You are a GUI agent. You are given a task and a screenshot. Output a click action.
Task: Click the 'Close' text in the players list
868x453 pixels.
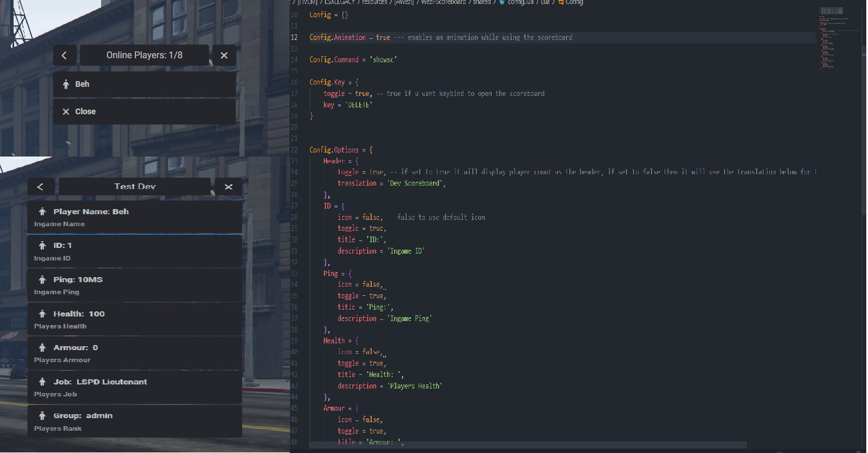coord(86,112)
